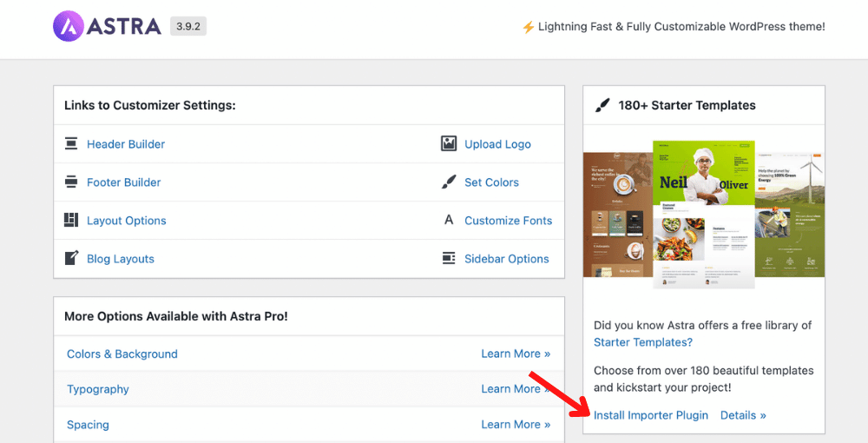Click the Upload Logo image icon
The image size is (868, 443).
point(449,144)
